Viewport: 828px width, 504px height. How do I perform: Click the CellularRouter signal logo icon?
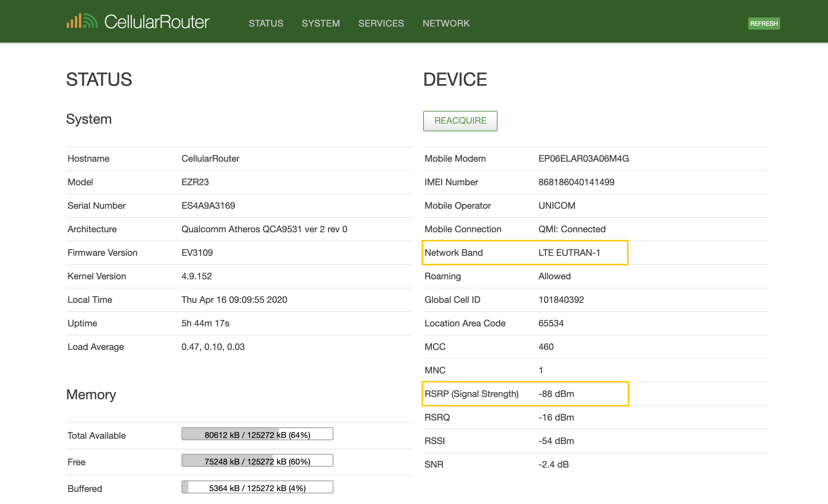[82, 21]
